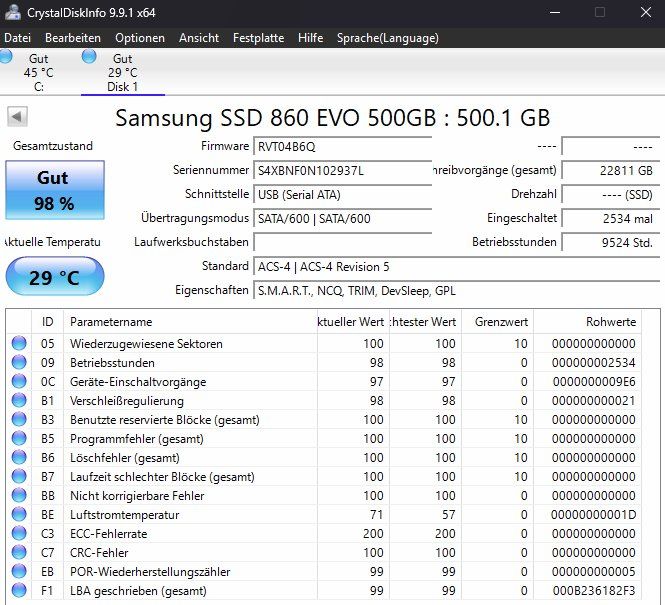Click raw value 00000000001D
The width and height of the screenshot is (665, 605).
(x=593, y=515)
